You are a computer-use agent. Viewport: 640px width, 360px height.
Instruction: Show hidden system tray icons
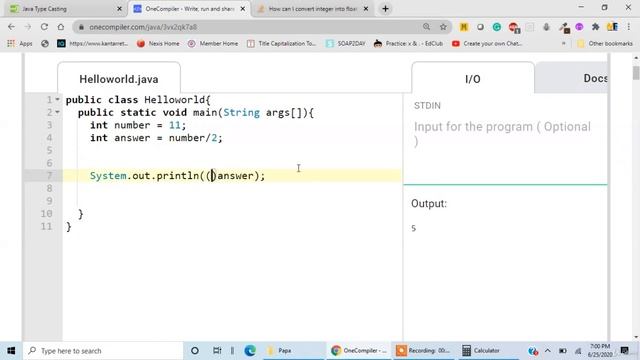(x=548, y=351)
